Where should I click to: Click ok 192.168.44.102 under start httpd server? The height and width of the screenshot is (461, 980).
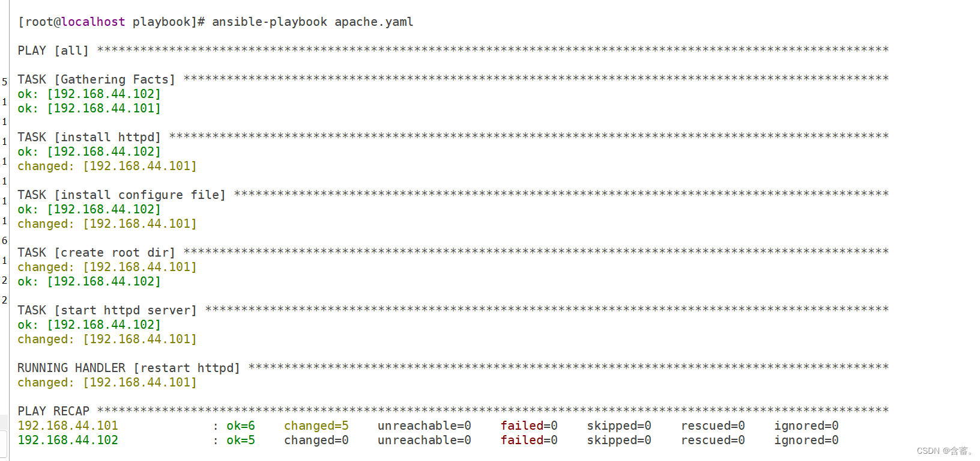pyautogui.click(x=89, y=325)
